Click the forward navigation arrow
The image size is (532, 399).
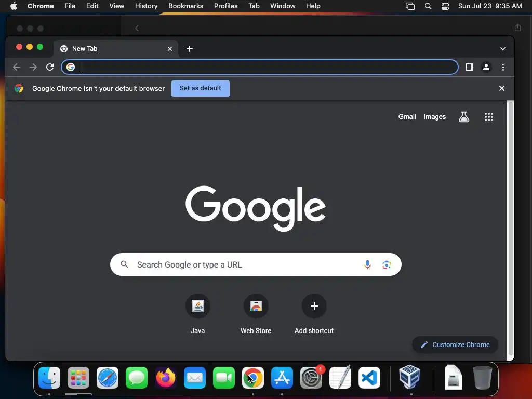[x=33, y=67]
